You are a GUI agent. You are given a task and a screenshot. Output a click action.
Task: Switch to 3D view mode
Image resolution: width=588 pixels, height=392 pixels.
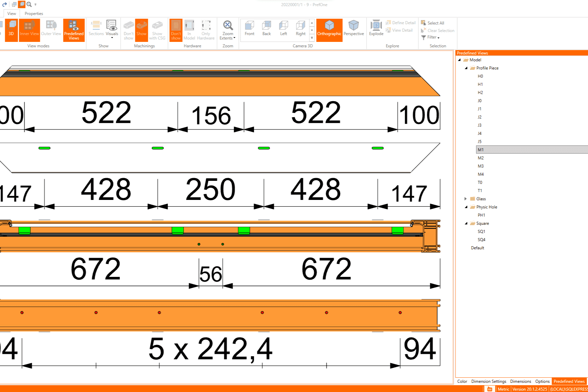(x=11, y=29)
